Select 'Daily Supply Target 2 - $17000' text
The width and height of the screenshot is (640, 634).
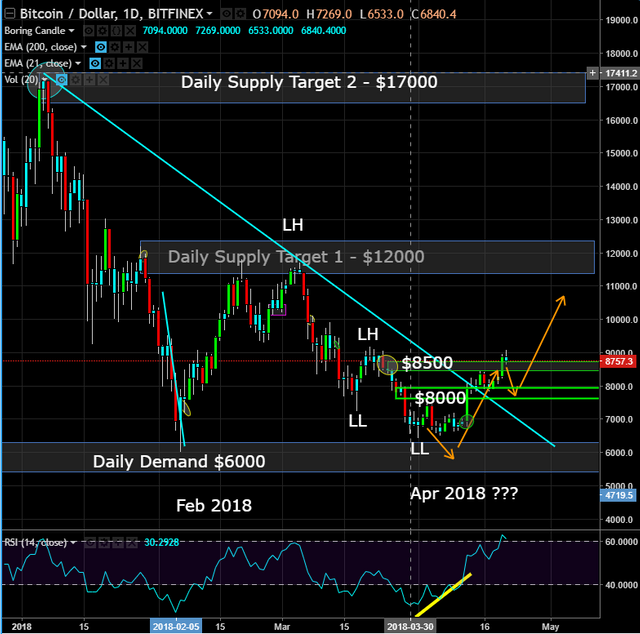point(309,82)
